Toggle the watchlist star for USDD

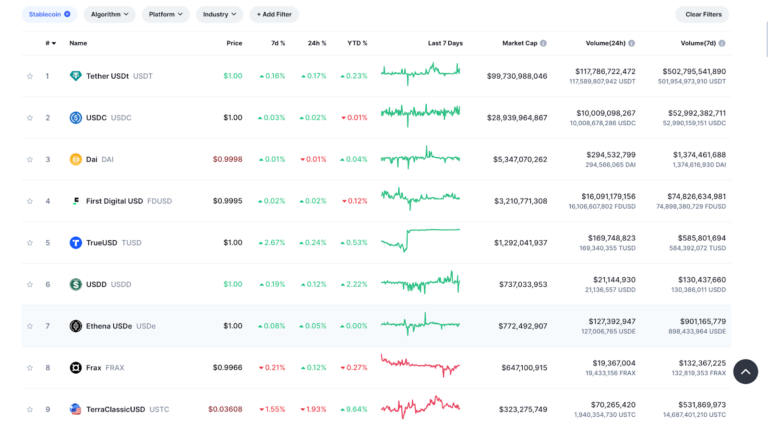click(x=30, y=284)
